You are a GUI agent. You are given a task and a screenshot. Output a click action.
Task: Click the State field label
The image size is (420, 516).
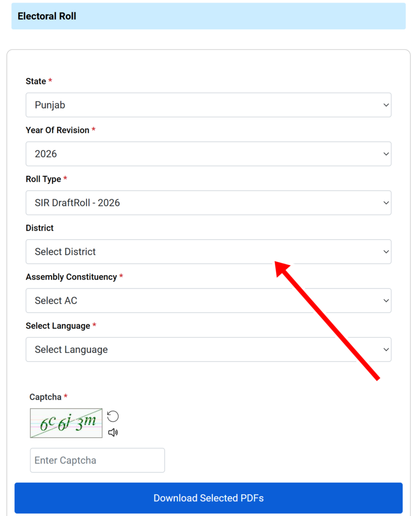pos(36,81)
